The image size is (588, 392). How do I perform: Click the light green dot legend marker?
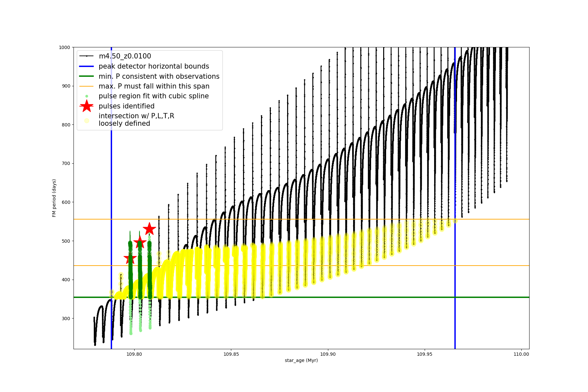(87, 96)
